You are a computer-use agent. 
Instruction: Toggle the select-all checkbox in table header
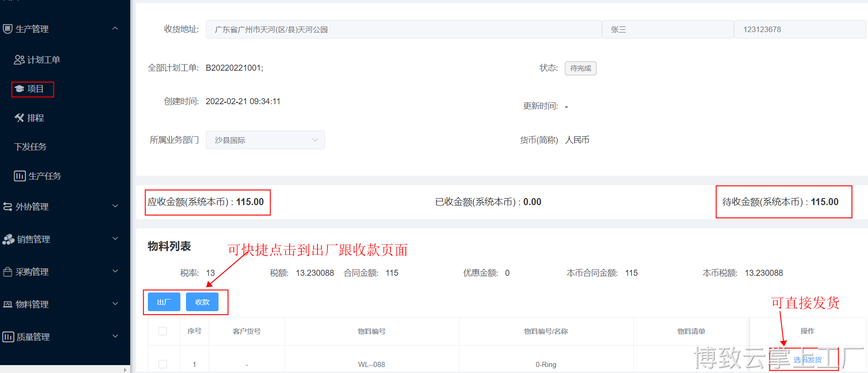[x=163, y=331]
